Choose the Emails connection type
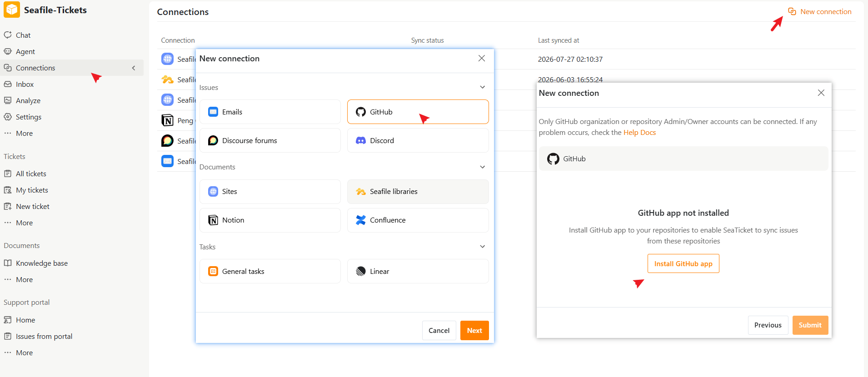Screen dimensions: 868x377 point(270,112)
